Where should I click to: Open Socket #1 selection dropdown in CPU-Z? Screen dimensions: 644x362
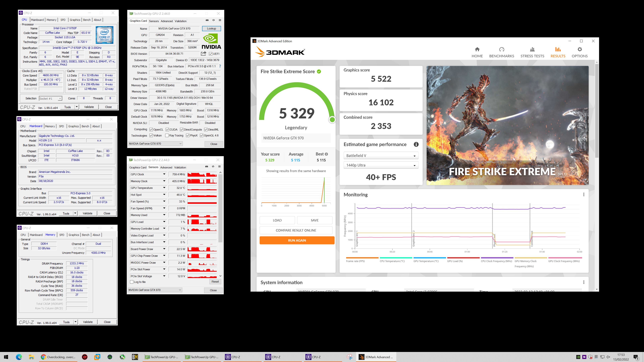click(x=50, y=98)
